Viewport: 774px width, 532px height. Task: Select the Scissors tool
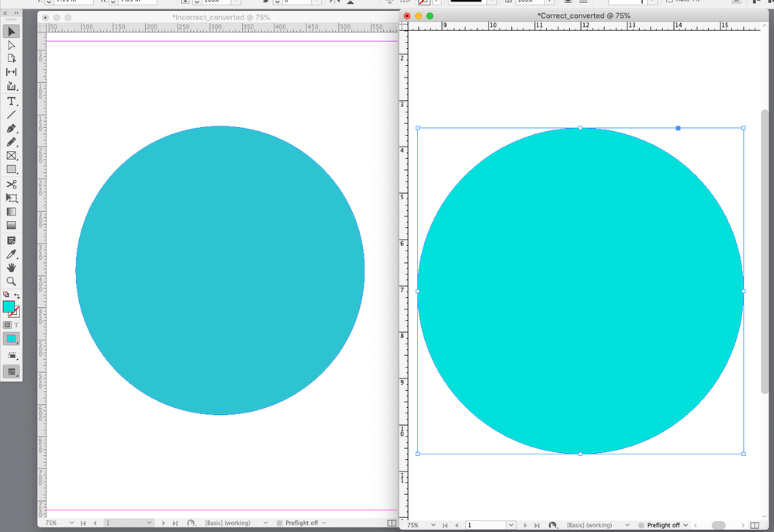(12, 185)
